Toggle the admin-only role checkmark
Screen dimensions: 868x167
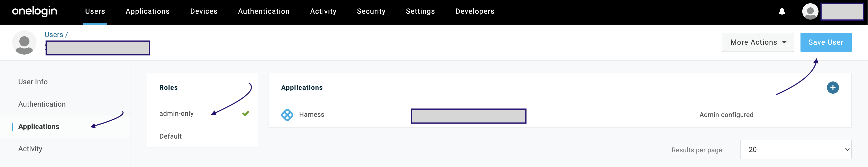(x=246, y=113)
